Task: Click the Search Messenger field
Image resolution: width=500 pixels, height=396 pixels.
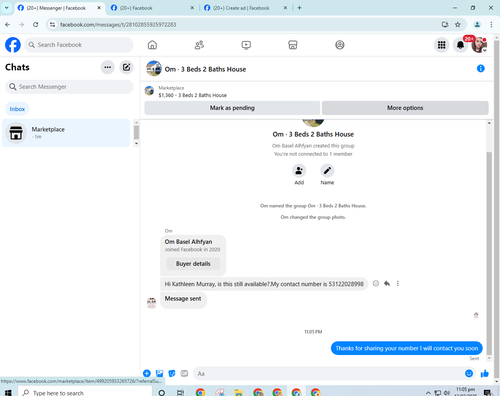Action: pyautogui.click(x=69, y=87)
